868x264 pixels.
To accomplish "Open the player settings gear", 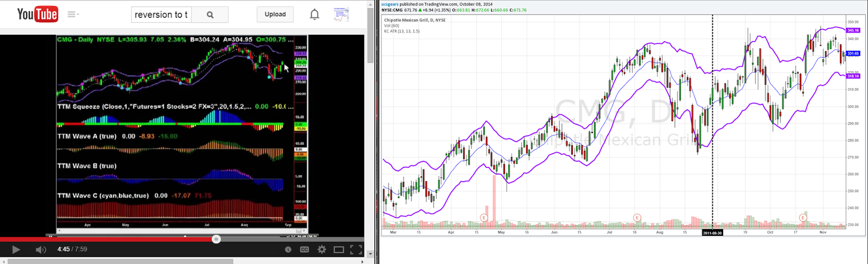I will pos(322,250).
